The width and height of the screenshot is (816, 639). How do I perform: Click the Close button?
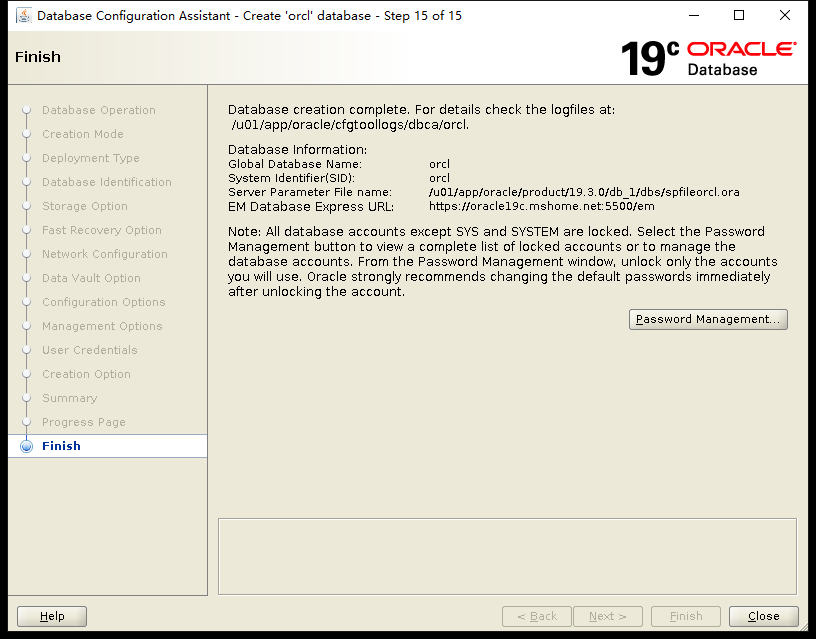click(x=763, y=616)
